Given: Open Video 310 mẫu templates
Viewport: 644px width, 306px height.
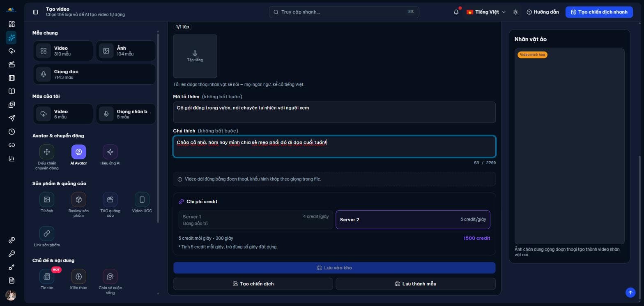Looking at the screenshot, I should click(63, 51).
